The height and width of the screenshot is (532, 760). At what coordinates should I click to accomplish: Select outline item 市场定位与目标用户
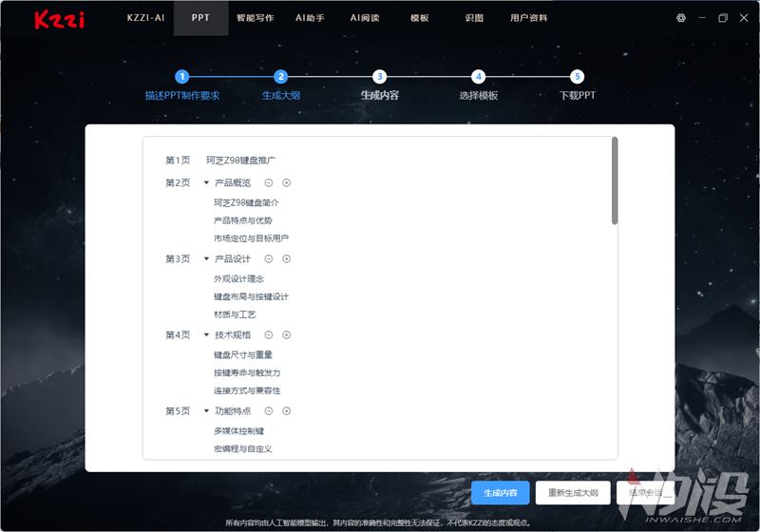tap(251, 238)
